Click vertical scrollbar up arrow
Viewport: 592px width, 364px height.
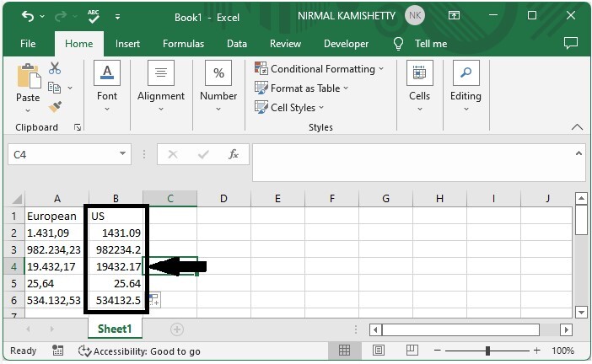click(581, 198)
